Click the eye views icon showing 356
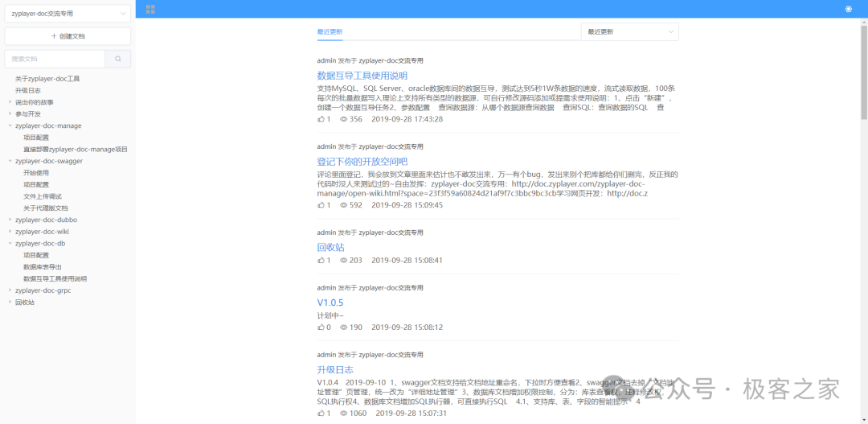Screen dimensions: 868x424 343,119
